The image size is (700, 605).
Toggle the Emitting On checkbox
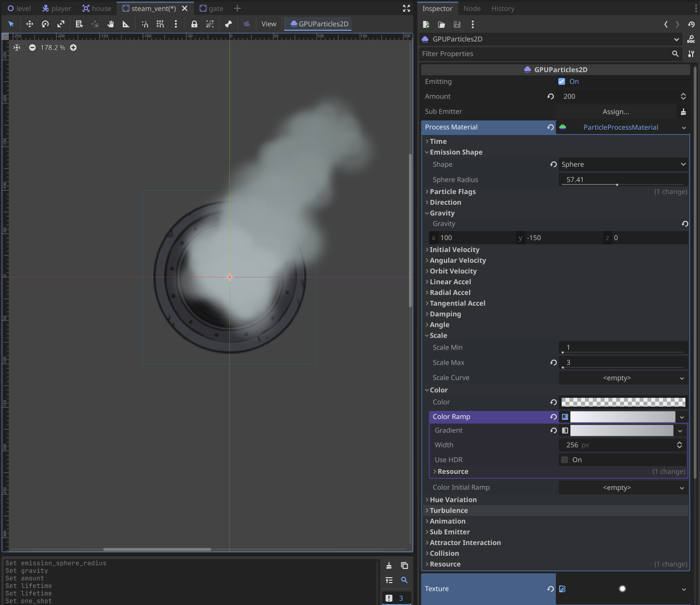(x=562, y=81)
